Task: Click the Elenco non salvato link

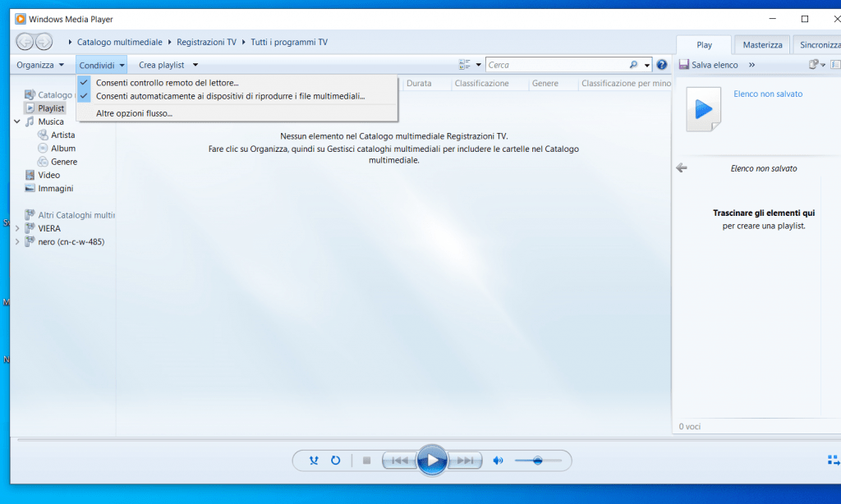Action: (768, 94)
